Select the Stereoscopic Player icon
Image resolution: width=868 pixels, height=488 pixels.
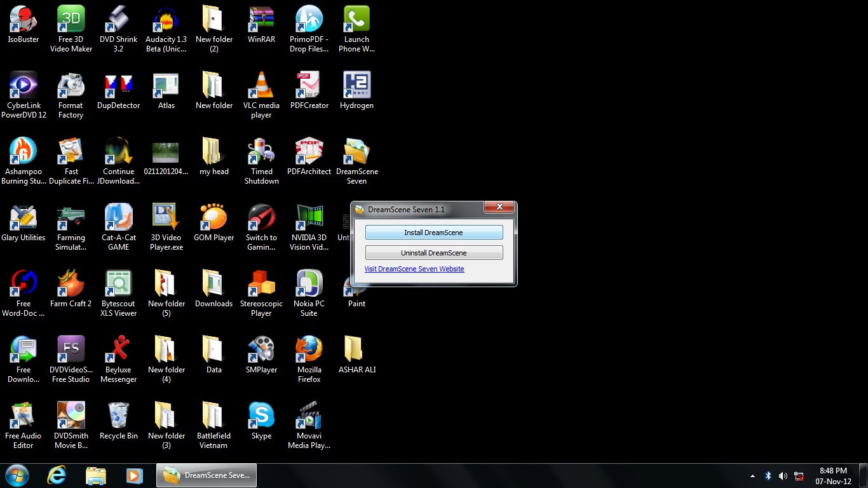pos(262,294)
